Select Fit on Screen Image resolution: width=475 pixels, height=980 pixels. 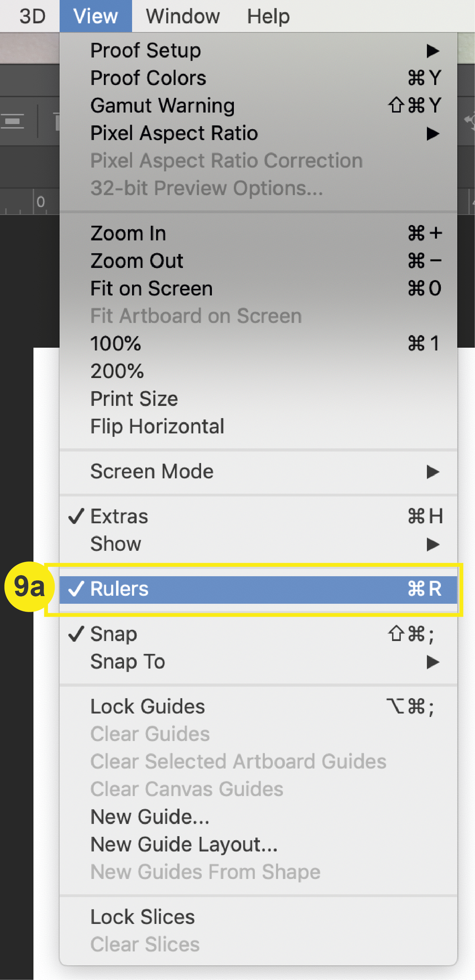coord(151,288)
